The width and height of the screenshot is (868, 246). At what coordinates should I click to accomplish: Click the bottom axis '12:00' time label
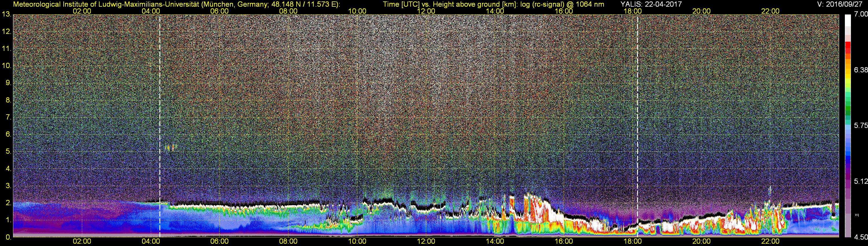tap(426, 242)
